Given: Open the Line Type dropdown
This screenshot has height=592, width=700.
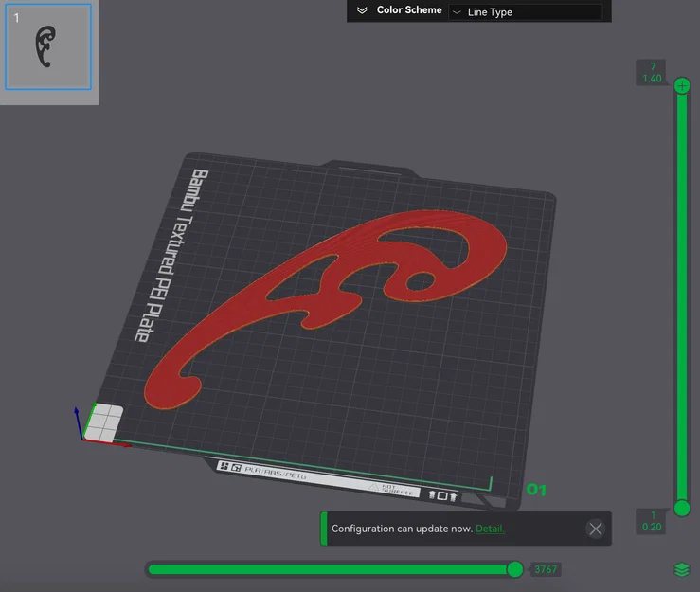Looking at the screenshot, I should click(x=526, y=12).
